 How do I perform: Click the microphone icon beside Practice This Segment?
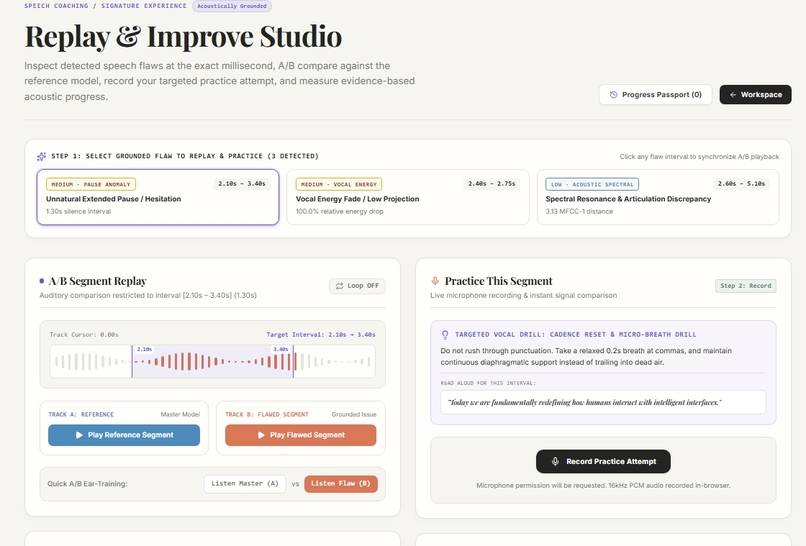click(x=435, y=281)
